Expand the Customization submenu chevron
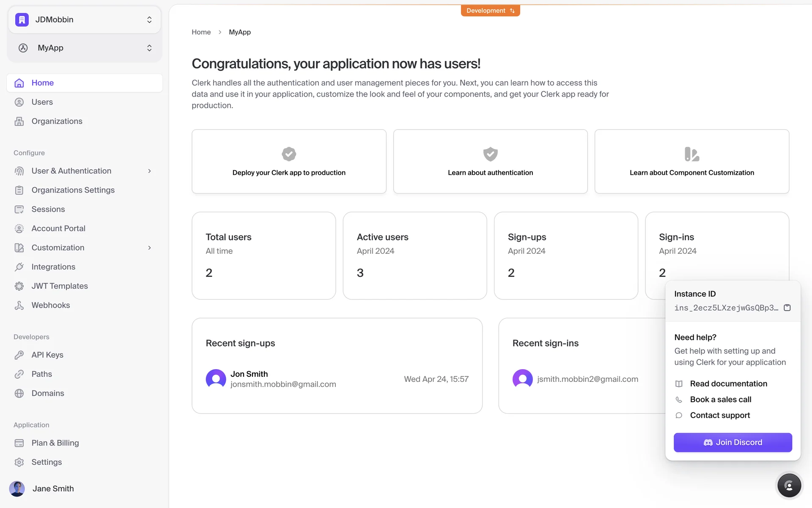 coord(149,248)
